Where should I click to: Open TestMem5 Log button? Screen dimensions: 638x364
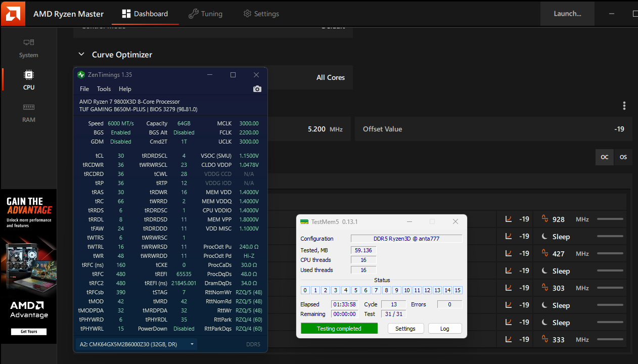(x=445, y=329)
